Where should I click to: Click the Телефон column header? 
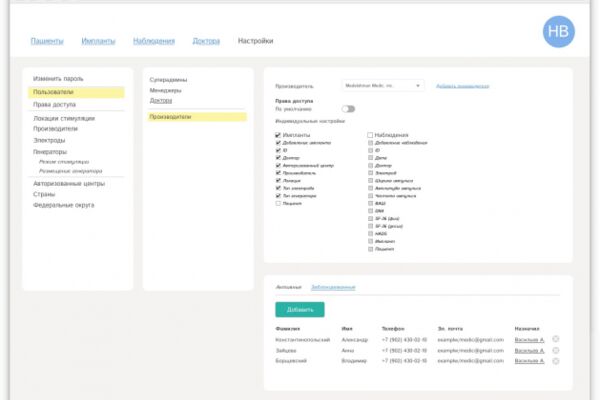coord(393,329)
